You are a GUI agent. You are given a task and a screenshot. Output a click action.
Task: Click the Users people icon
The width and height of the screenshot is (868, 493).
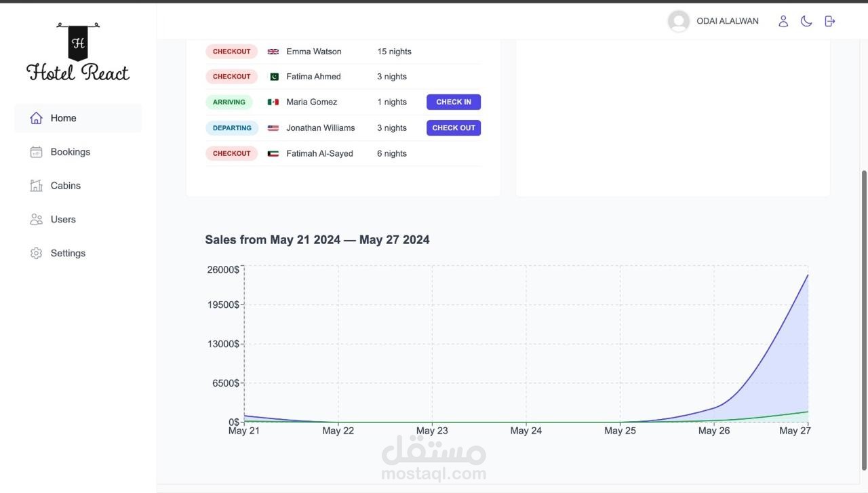click(36, 220)
